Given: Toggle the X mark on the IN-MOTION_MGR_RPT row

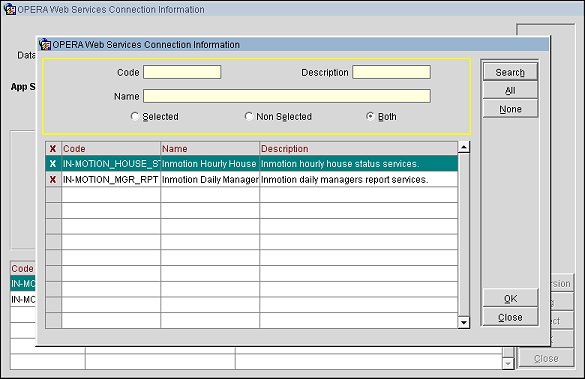Looking at the screenshot, I should coord(53,179).
